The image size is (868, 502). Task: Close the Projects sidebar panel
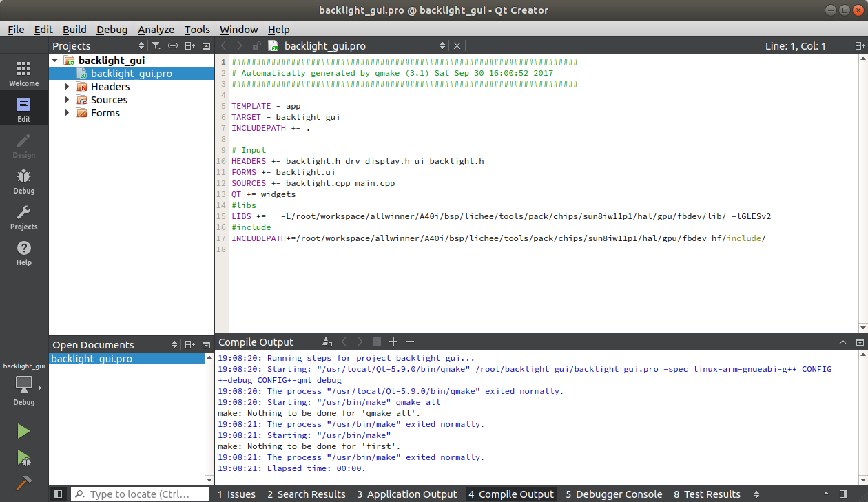(x=206, y=46)
